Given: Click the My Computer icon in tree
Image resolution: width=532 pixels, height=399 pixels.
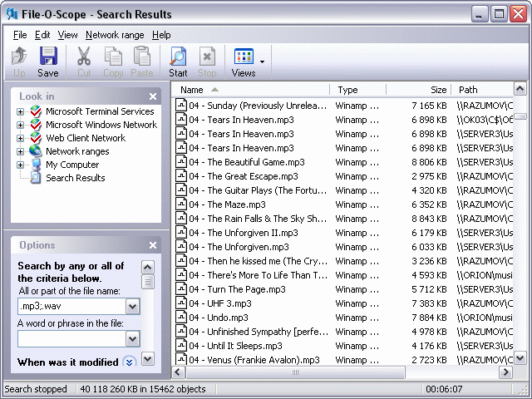Looking at the screenshot, I should click(x=36, y=165).
